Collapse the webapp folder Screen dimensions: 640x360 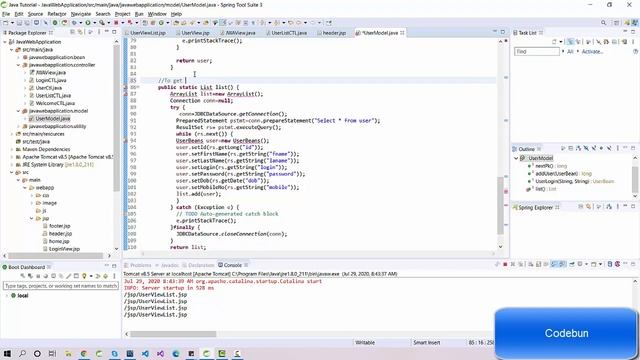[25, 188]
